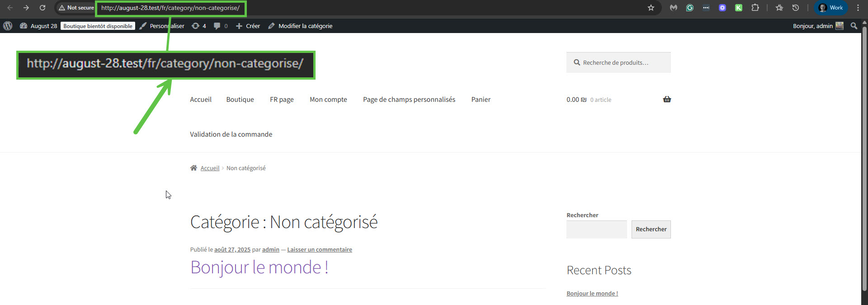Click the admin avatar image
This screenshot has width=868, height=305.
[x=840, y=26]
